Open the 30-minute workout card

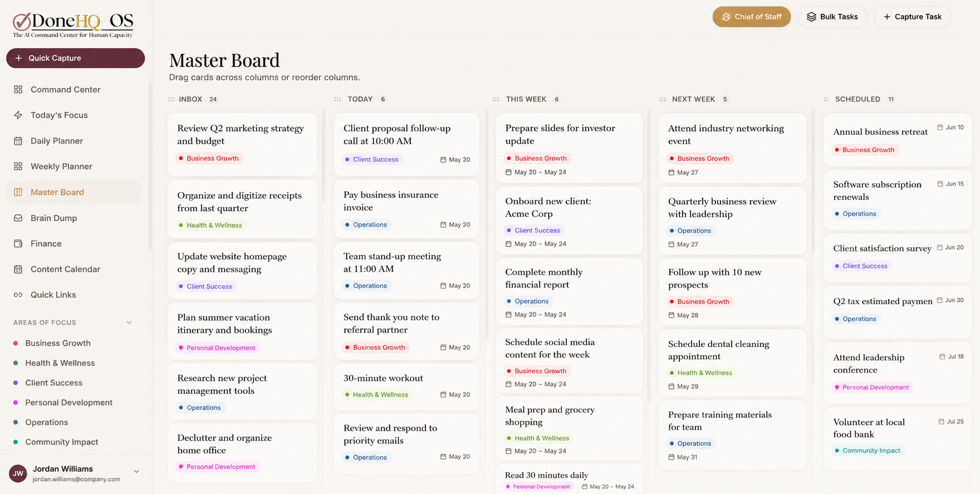pyautogui.click(x=407, y=386)
